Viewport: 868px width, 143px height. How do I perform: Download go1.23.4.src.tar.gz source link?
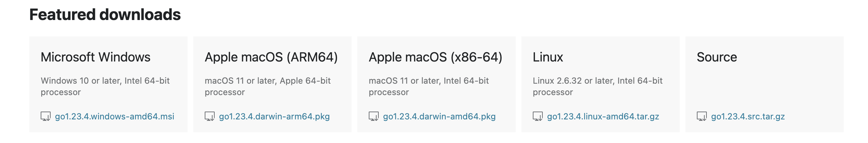(748, 117)
